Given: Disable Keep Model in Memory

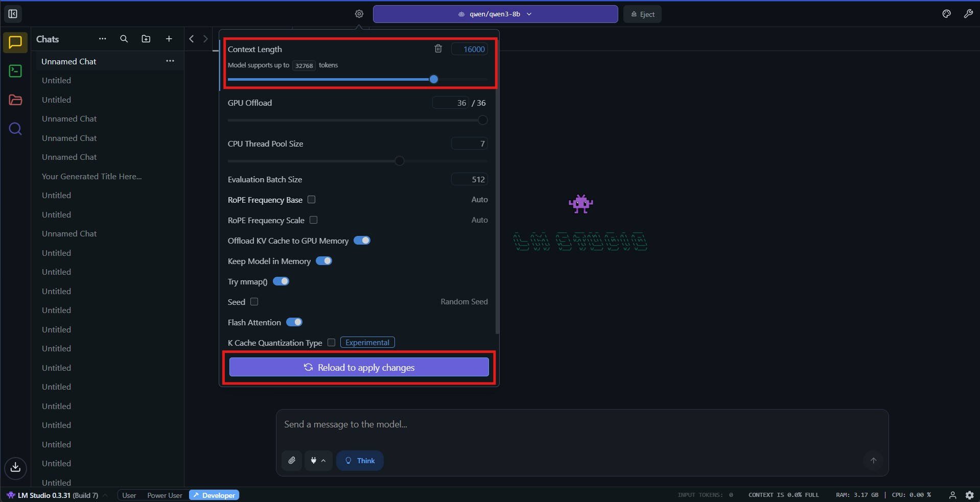Looking at the screenshot, I should (x=324, y=260).
